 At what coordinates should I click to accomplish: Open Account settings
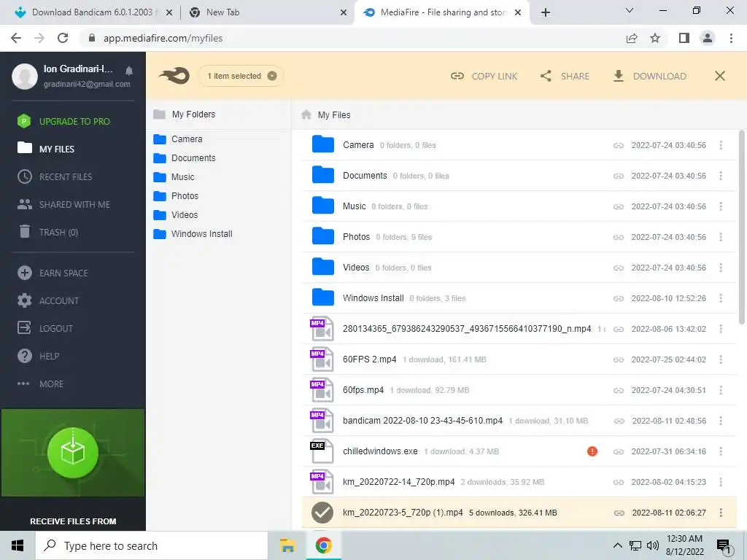pyautogui.click(x=47, y=300)
